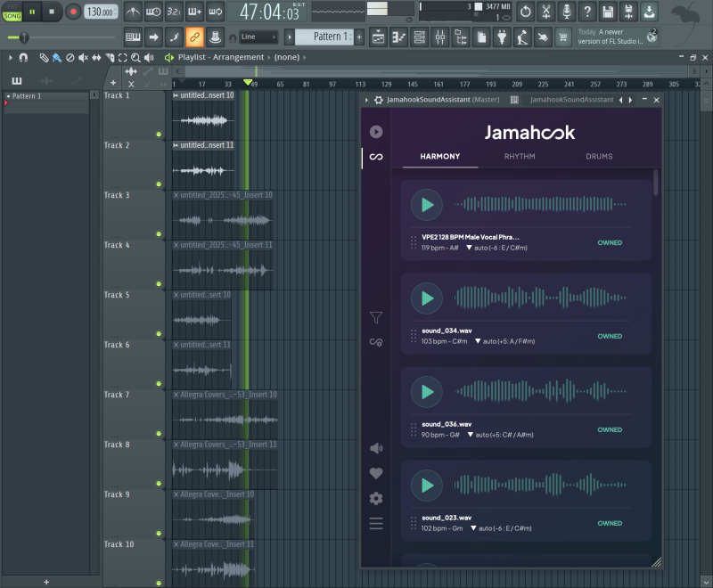This screenshot has height=588, width=713.
Task: Click the undo history icon in top toolbar
Action: [x=525, y=12]
